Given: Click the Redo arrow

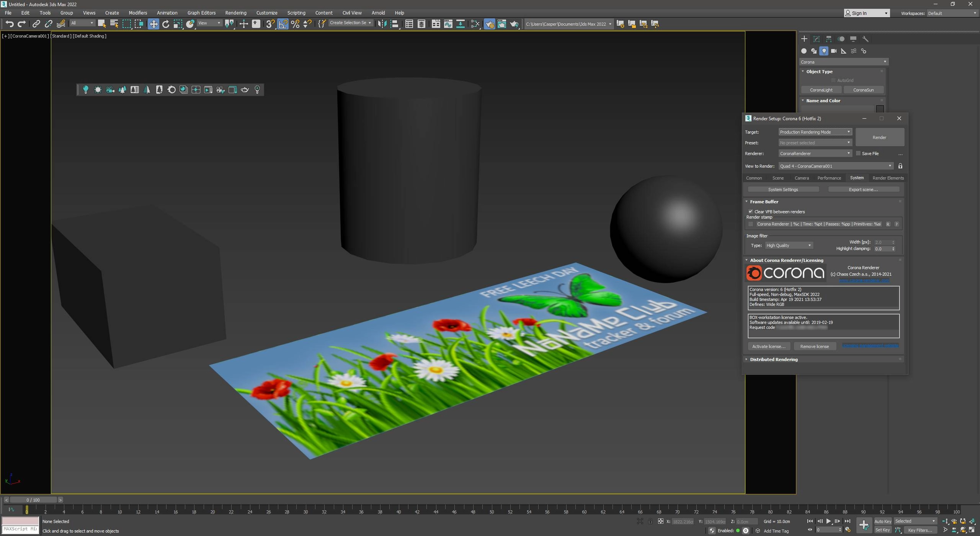Looking at the screenshot, I should click(x=22, y=24).
